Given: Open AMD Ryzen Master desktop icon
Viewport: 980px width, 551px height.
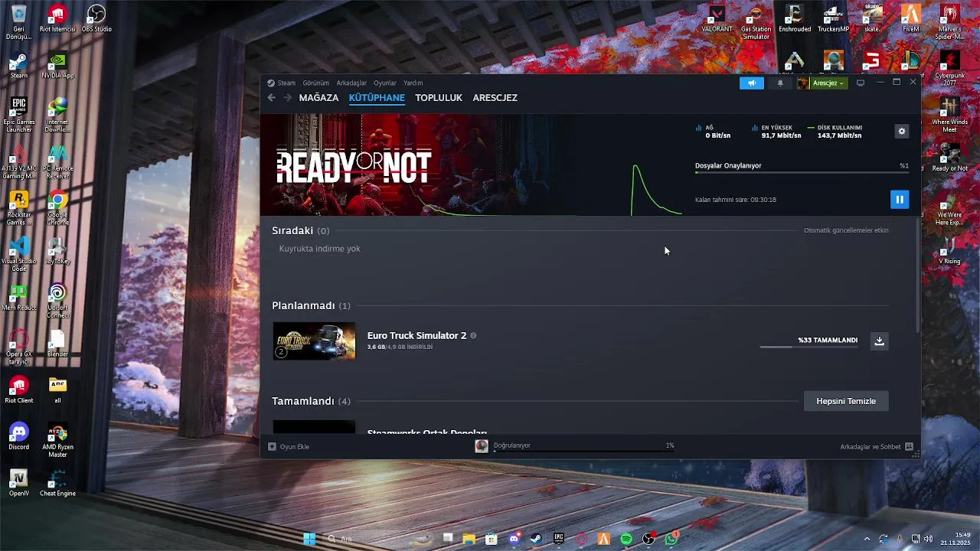Looking at the screenshot, I should [57, 440].
